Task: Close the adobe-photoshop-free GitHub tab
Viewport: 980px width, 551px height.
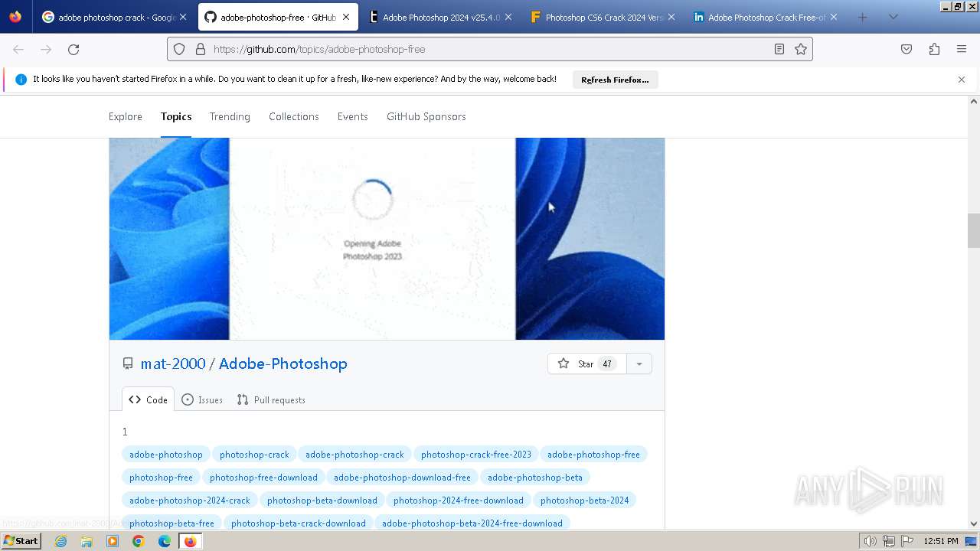Action: [x=346, y=17]
